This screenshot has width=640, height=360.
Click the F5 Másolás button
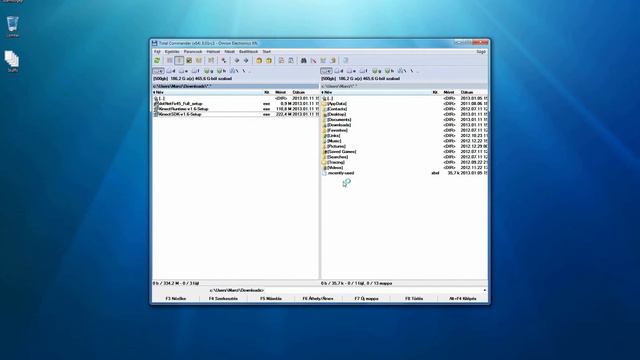(x=271, y=299)
